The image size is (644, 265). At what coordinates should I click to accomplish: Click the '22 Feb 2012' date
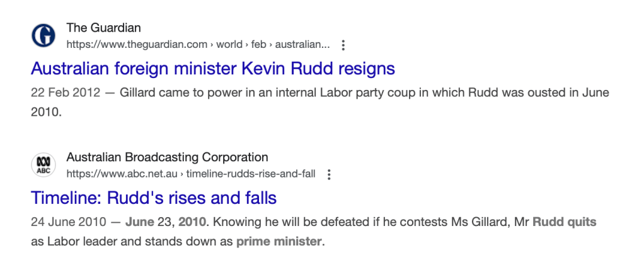[66, 93]
